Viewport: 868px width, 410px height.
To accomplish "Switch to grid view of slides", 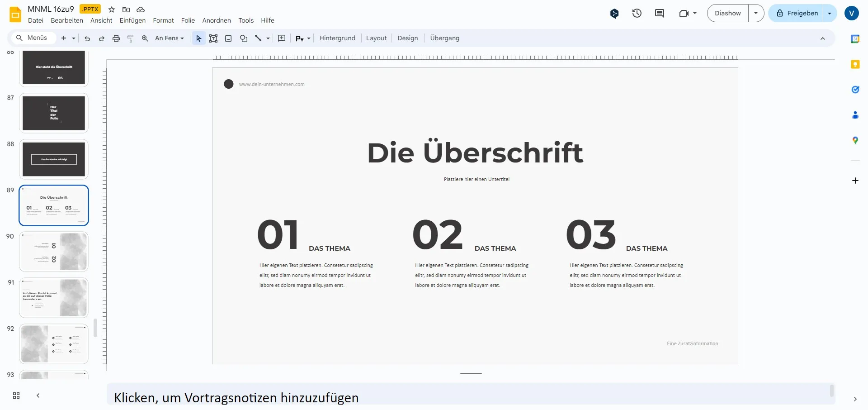I will [16, 395].
